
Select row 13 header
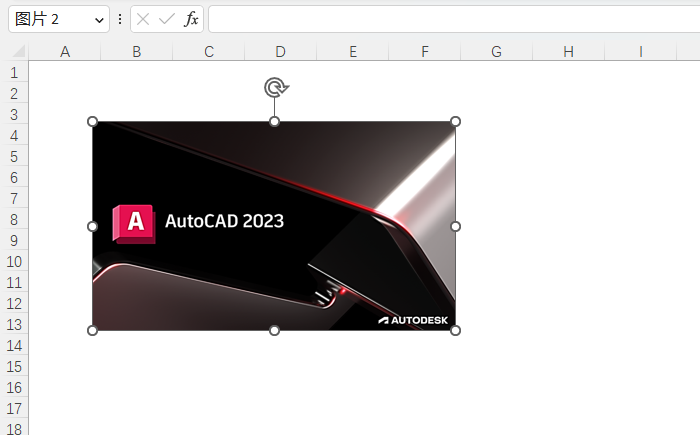point(14,324)
